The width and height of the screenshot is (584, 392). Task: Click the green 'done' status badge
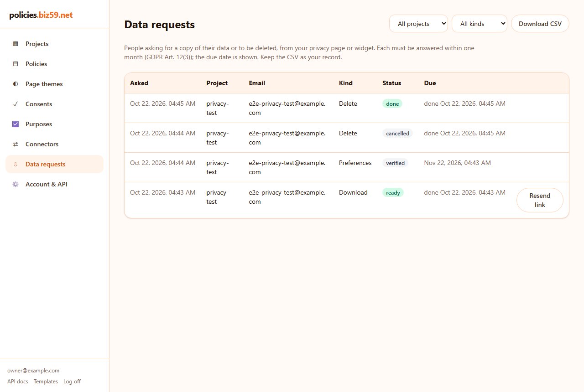point(392,104)
